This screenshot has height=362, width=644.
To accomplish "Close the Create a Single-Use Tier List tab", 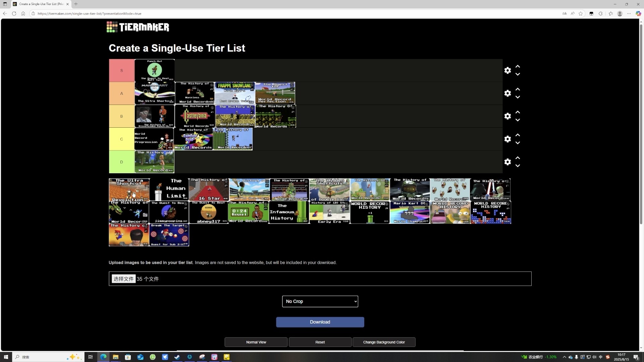I will (67, 4).
